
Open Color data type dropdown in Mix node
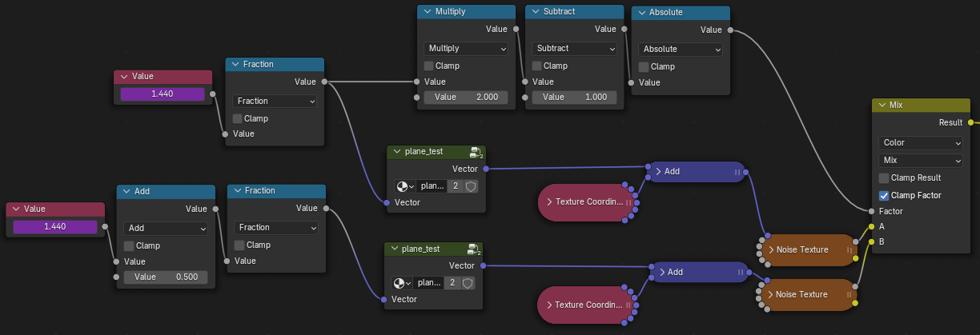[920, 143]
